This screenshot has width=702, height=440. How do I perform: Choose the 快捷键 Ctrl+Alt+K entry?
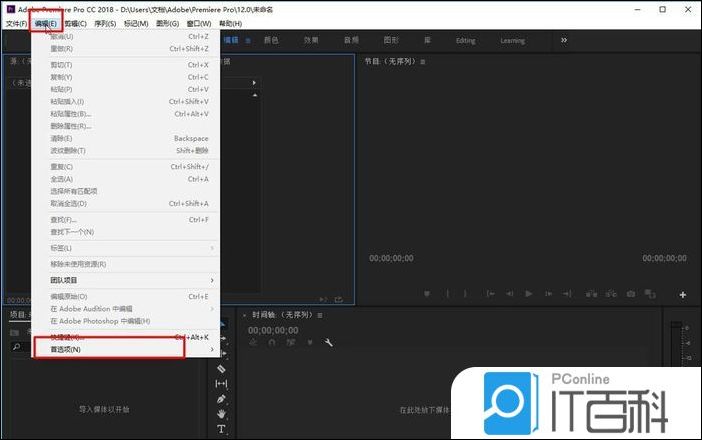(x=125, y=337)
